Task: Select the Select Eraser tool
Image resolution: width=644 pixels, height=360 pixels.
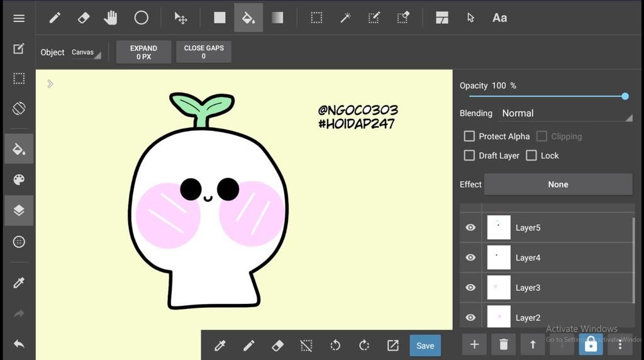Action: pyautogui.click(x=403, y=18)
